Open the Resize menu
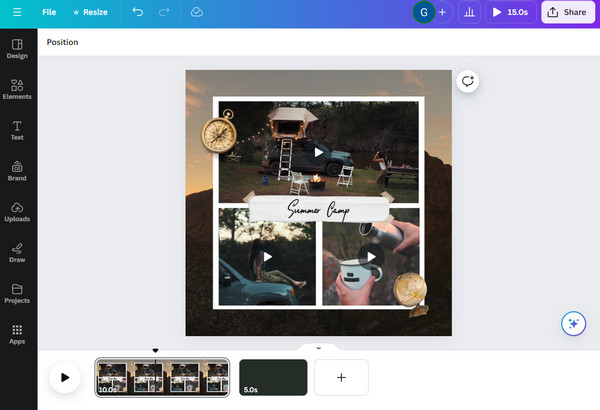Image resolution: width=600 pixels, height=410 pixels. (90, 12)
